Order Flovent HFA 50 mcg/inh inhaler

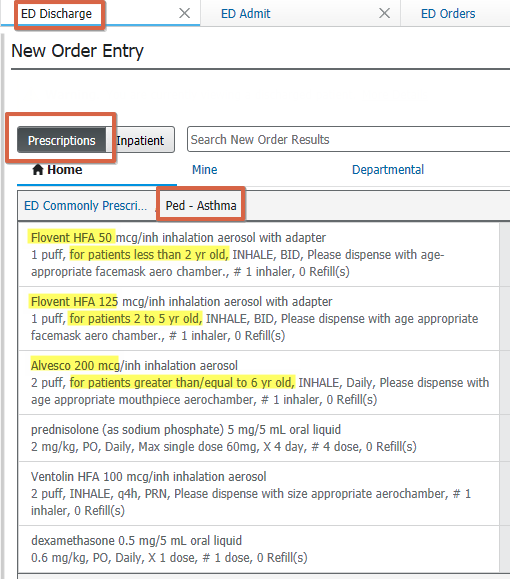pyautogui.click(x=259, y=254)
